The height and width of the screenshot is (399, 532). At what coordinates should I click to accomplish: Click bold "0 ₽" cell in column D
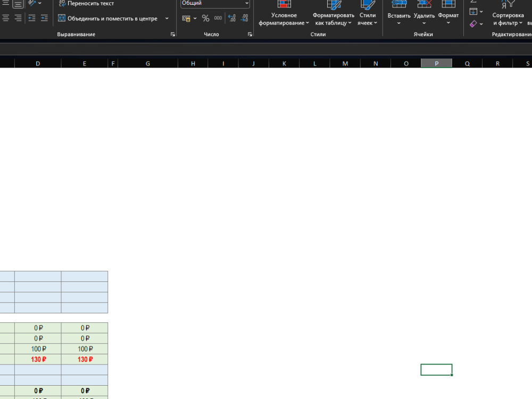click(x=38, y=391)
